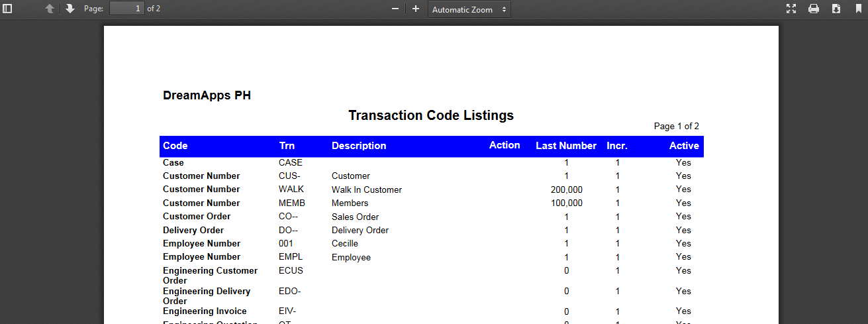Click the ECUS transaction code
The image size is (868, 324).
coord(291,270)
